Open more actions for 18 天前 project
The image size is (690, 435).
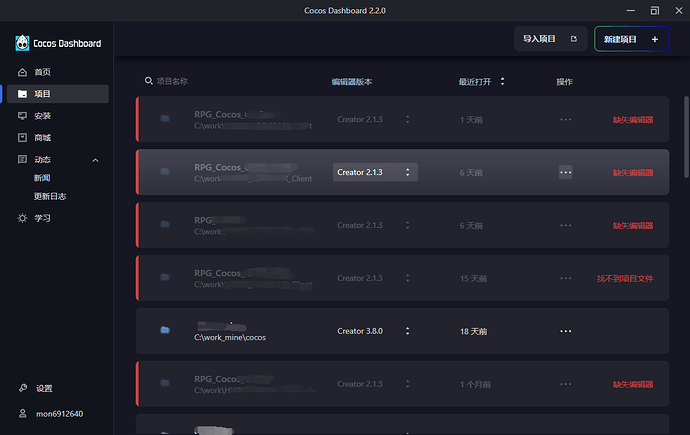pyautogui.click(x=565, y=331)
